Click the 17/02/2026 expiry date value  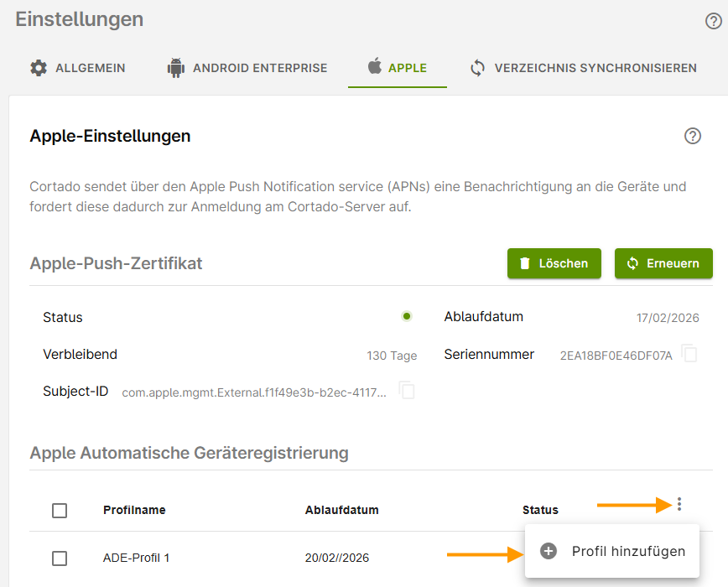[x=668, y=318]
